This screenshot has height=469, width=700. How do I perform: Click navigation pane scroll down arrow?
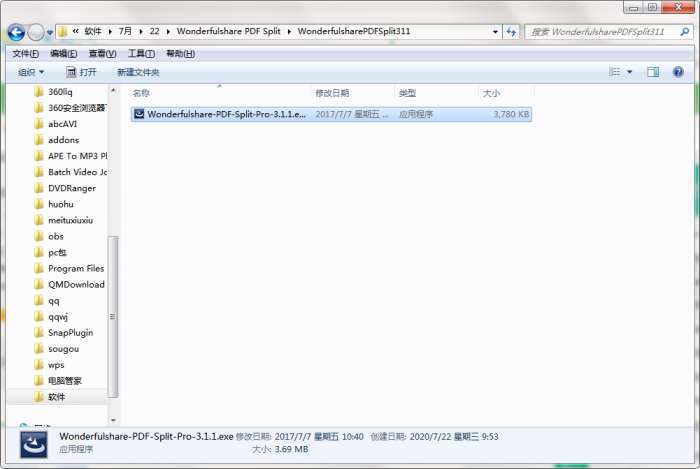point(113,420)
